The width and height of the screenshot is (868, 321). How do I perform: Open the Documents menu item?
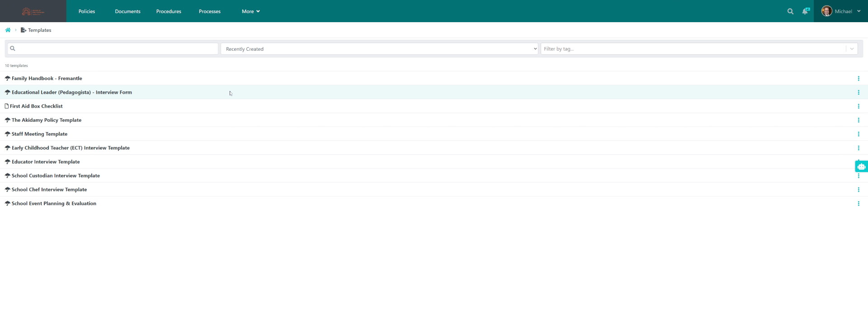pyautogui.click(x=127, y=11)
